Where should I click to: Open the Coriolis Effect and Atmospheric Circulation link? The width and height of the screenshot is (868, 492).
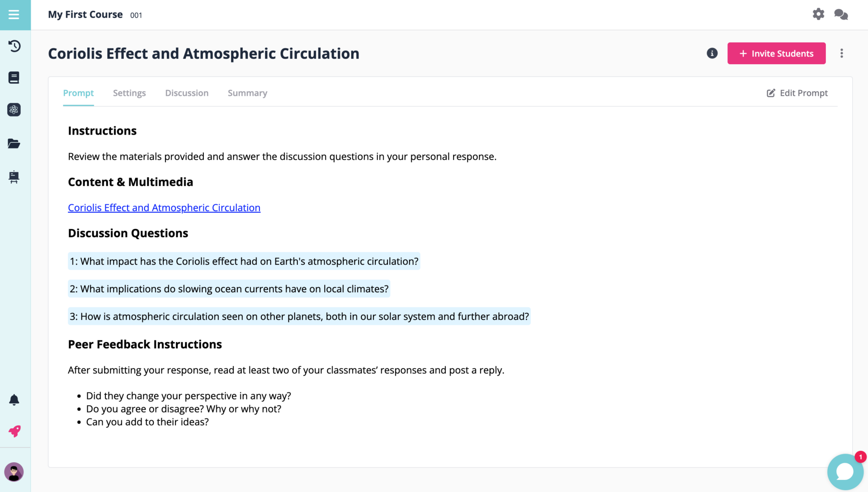coord(164,207)
